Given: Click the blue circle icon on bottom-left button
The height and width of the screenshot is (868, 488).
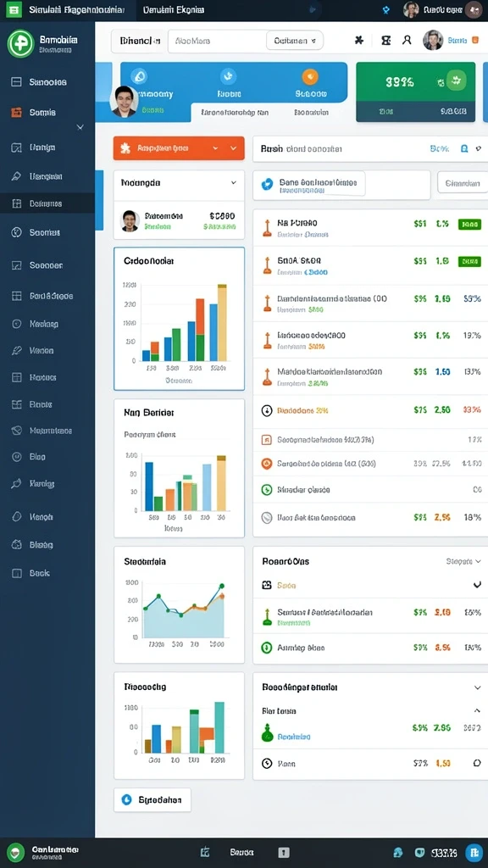Looking at the screenshot, I should click(x=127, y=799).
